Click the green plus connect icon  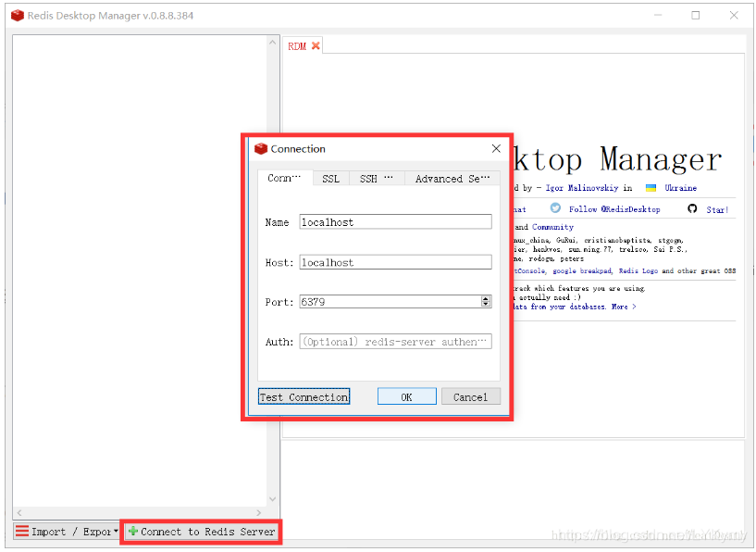coord(133,531)
